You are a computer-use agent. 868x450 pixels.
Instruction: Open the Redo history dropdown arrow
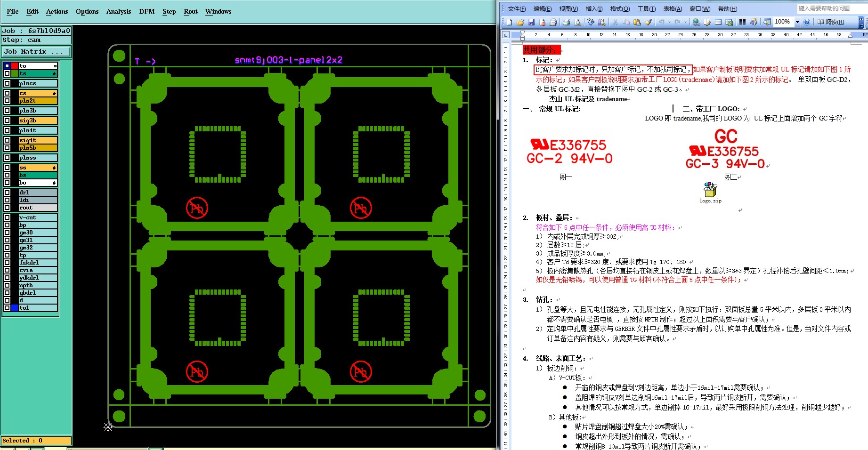[x=685, y=22]
